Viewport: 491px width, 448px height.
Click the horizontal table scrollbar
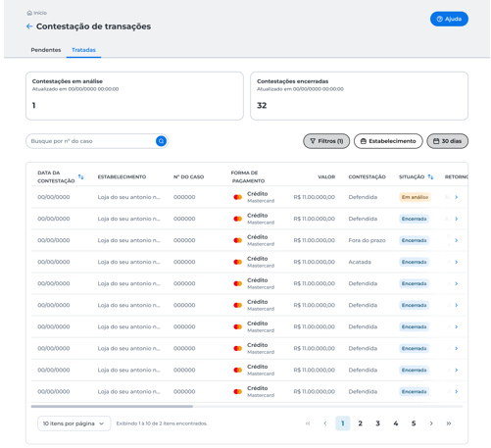pos(112,406)
